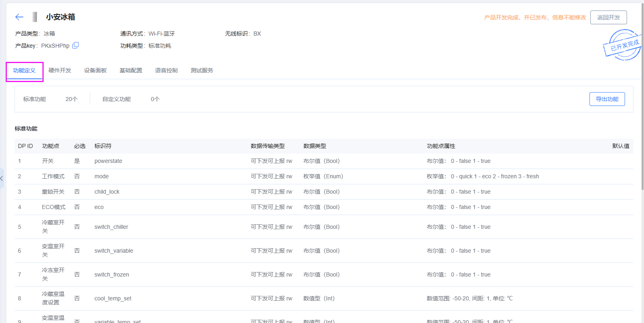
Task: Expand the collapsed left sidebar handle
Action: (x=2, y=178)
